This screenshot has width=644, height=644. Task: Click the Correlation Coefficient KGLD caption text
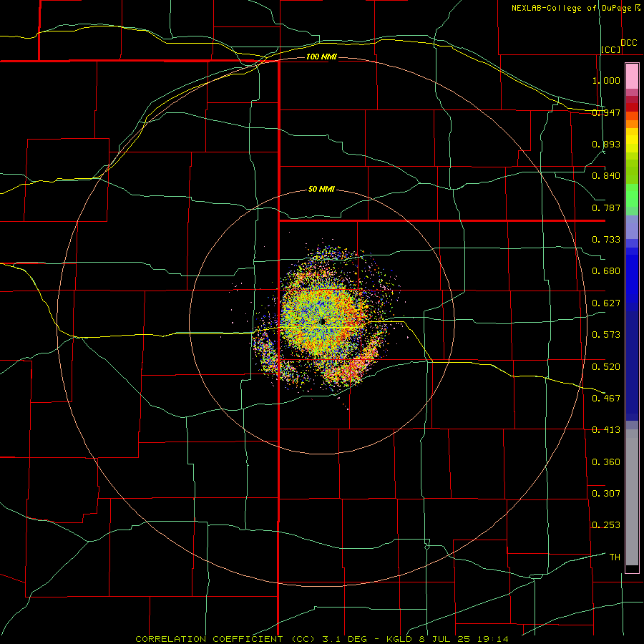(322, 639)
